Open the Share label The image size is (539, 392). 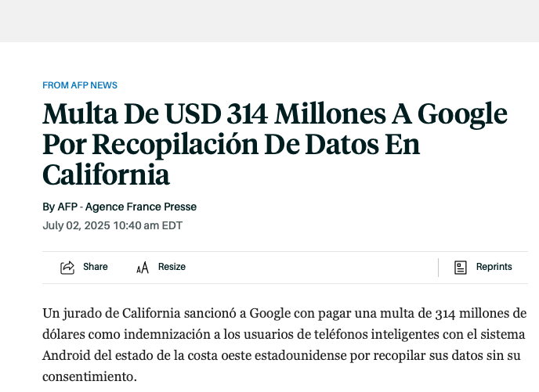(96, 267)
